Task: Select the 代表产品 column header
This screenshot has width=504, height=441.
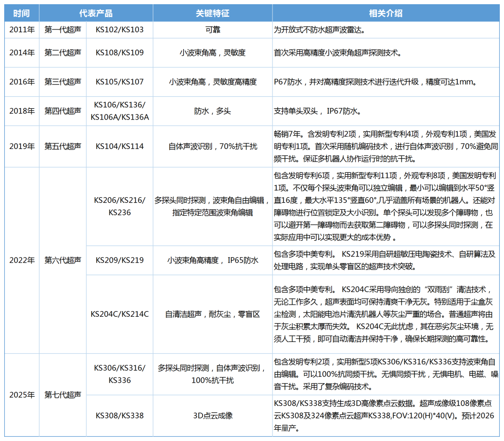Action: pos(96,14)
